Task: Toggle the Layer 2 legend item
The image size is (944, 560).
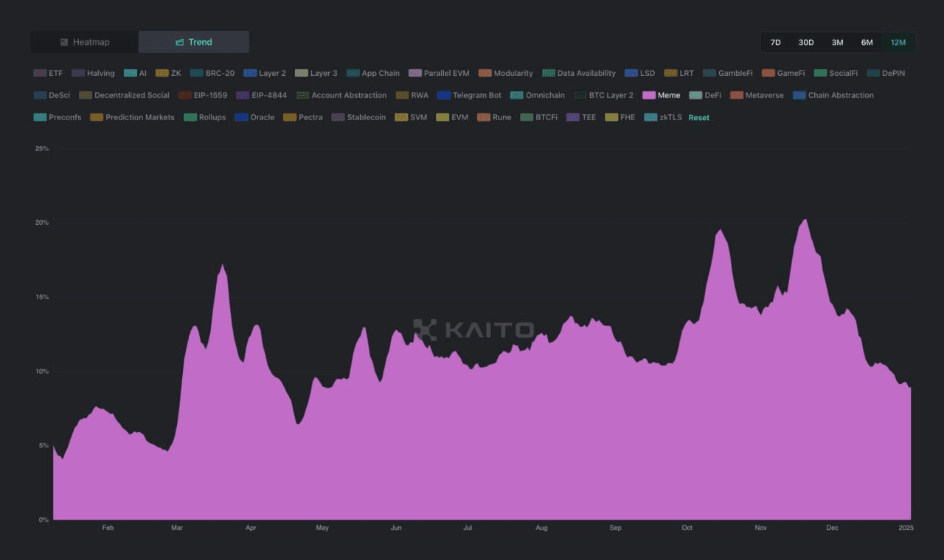Action: (x=265, y=73)
